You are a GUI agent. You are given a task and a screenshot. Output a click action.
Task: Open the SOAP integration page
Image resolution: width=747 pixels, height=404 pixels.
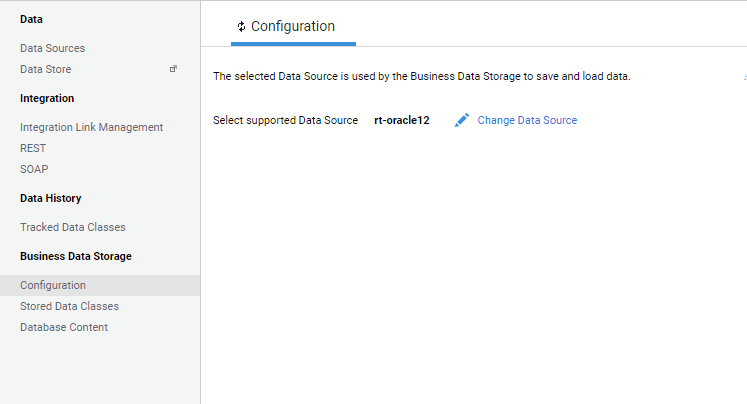tap(34, 169)
